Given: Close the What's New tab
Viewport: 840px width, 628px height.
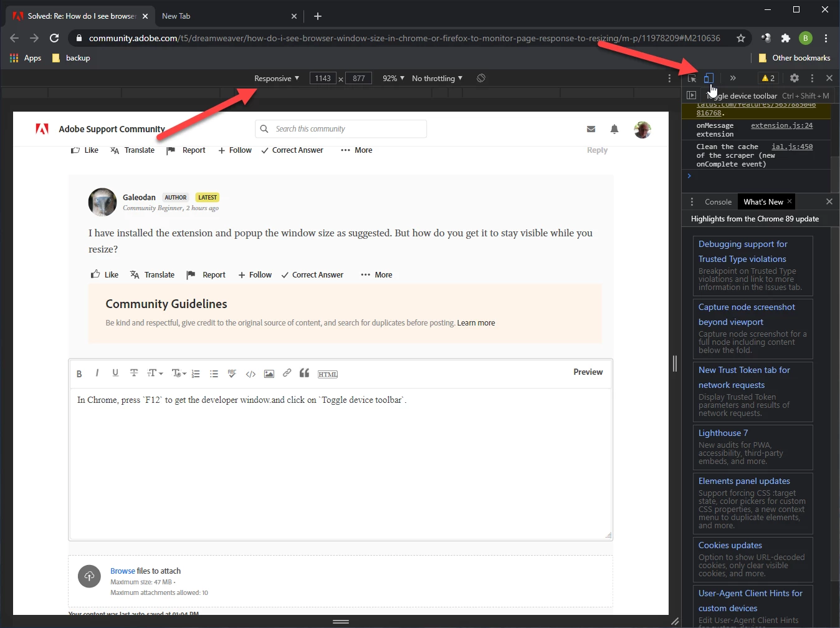Looking at the screenshot, I should (790, 201).
